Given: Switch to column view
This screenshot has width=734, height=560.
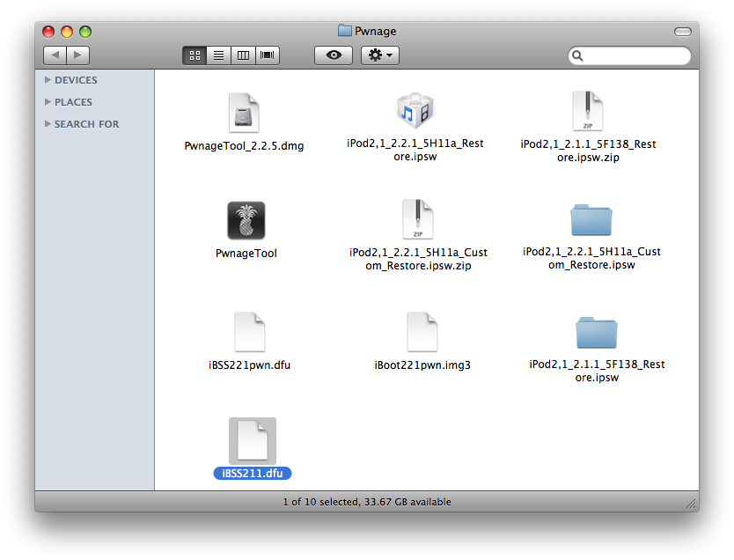Looking at the screenshot, I should pyautogui.click(x=243, y=55).
